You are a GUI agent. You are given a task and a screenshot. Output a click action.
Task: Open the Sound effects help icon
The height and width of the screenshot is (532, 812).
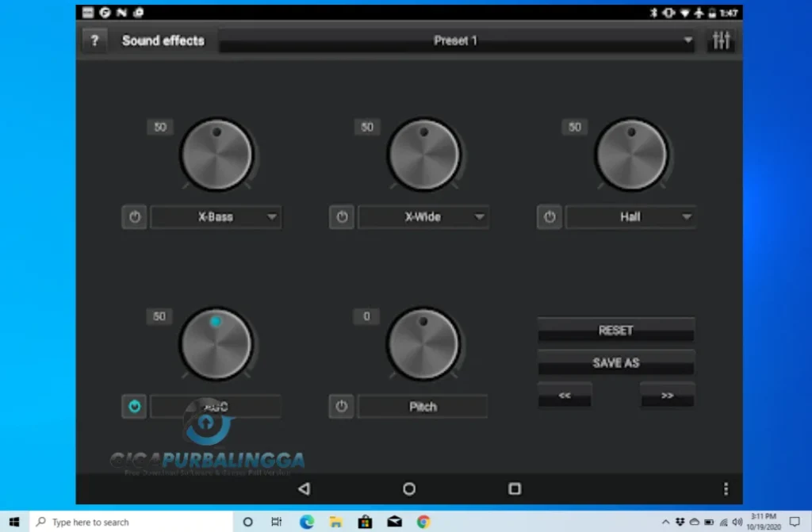tap(94, 40)
